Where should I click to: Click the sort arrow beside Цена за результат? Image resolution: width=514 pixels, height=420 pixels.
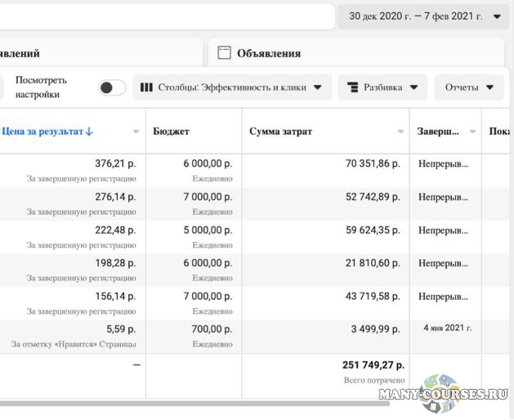point(89,132)
